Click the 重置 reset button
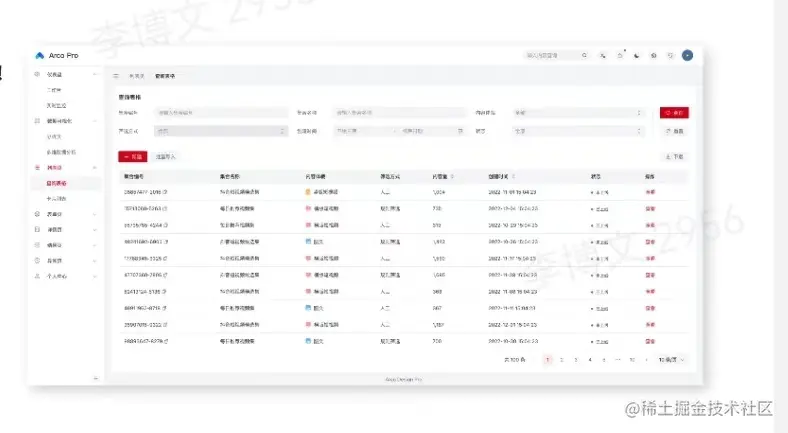Viewport: 788px width, 433px height. 674,131
